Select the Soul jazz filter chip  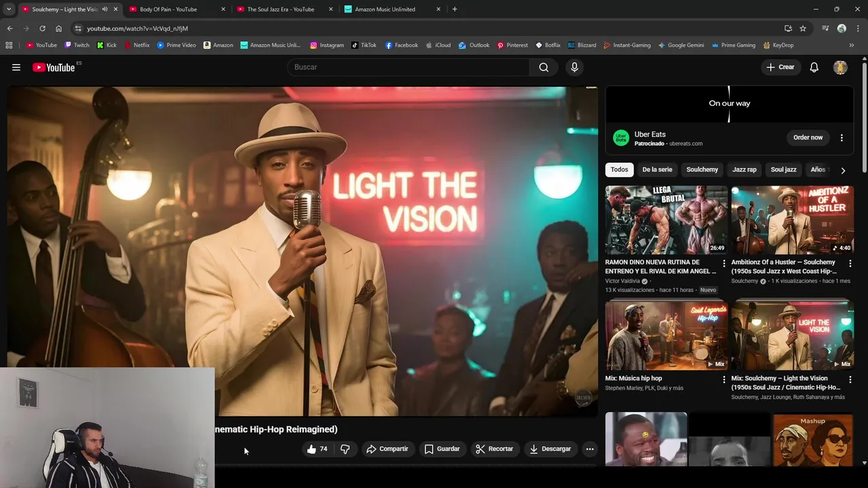[x=783, y=169]
